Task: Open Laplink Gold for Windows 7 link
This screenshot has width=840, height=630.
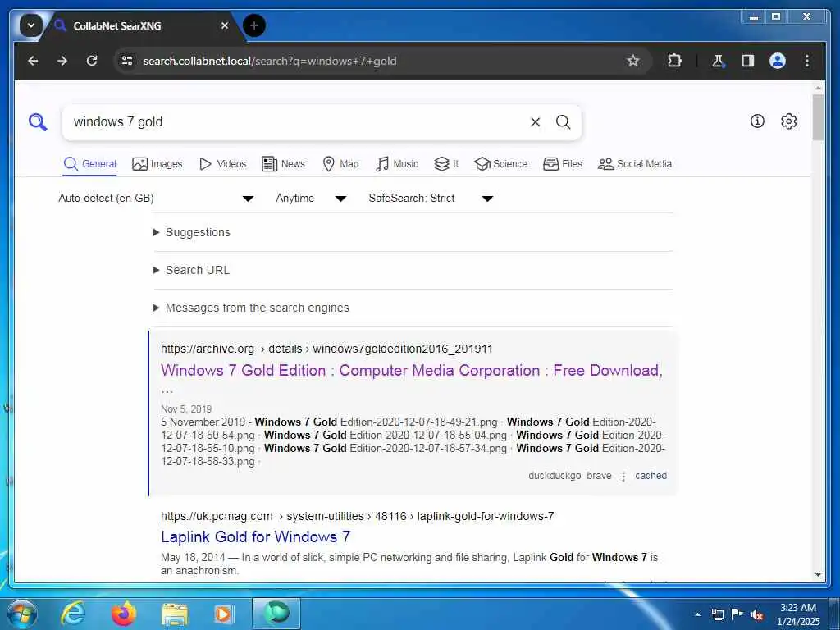Action: coord(256,536)
